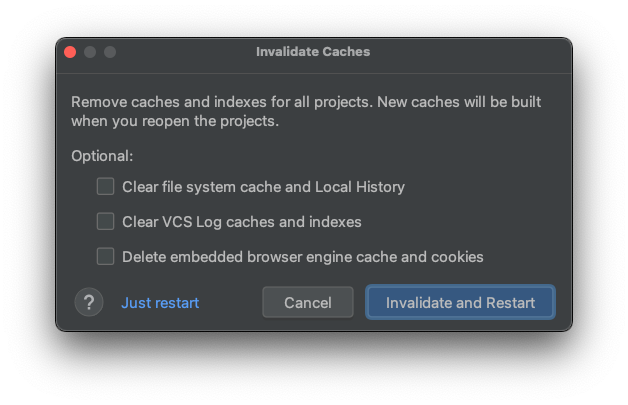Click the empty title bar area right of the title

470,52
